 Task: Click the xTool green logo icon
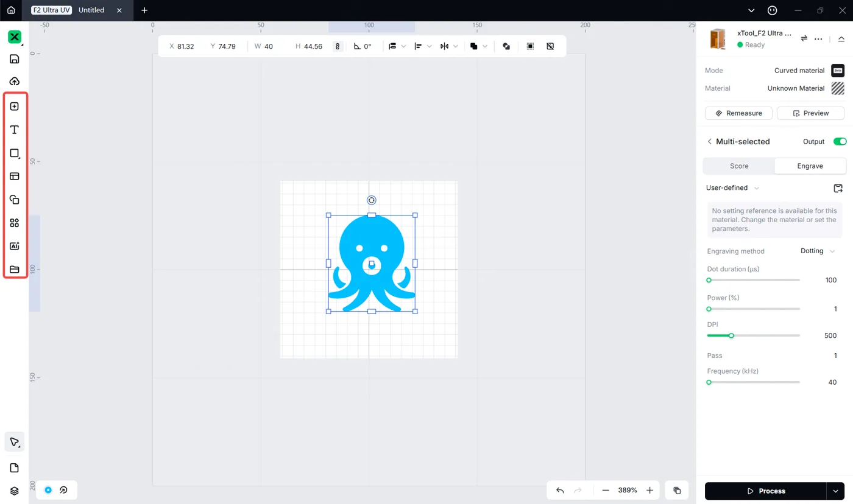[x=15, y=37]
